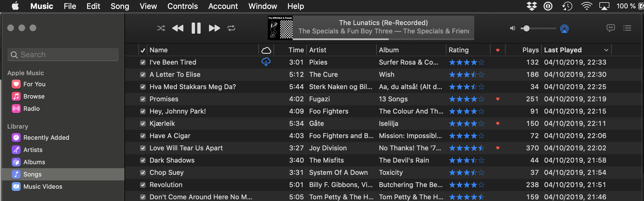644x201 pixels.
Task: Open the Account menu
Action: [x=223, y=6]
